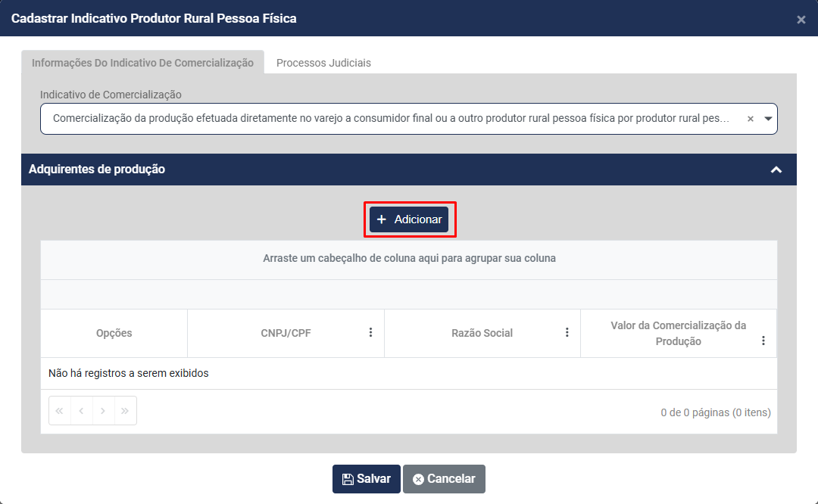Go to next grid page
The image size is (818, 504).
103,411
